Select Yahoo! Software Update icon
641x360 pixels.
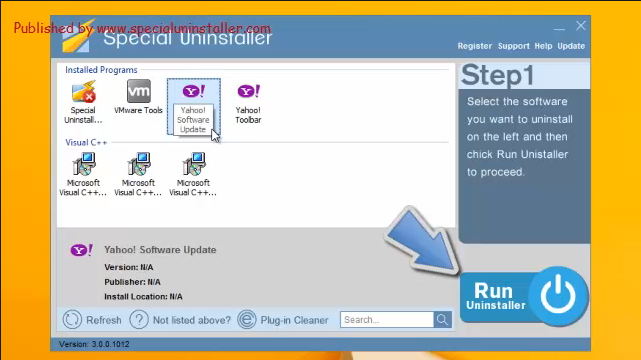point(194,91)
